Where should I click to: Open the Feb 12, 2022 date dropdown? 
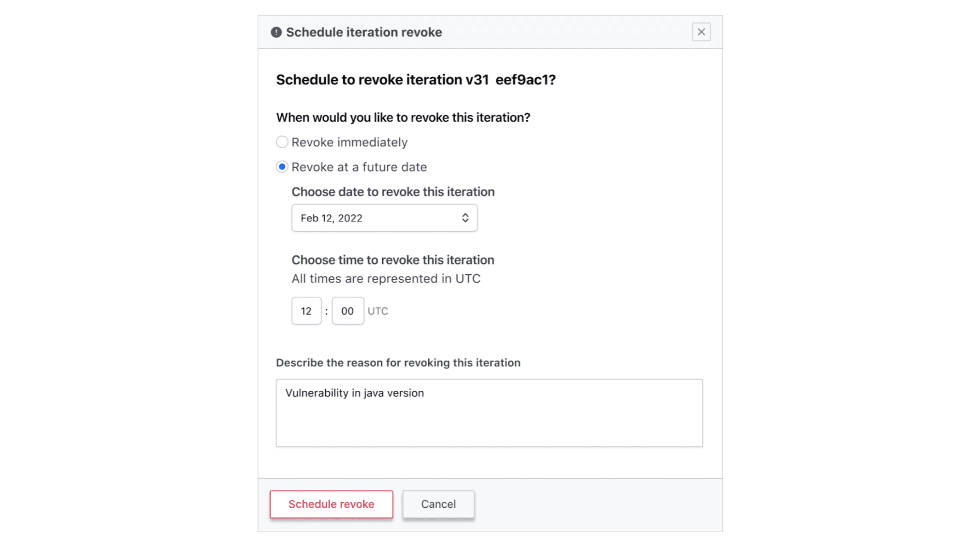point(384,218)
